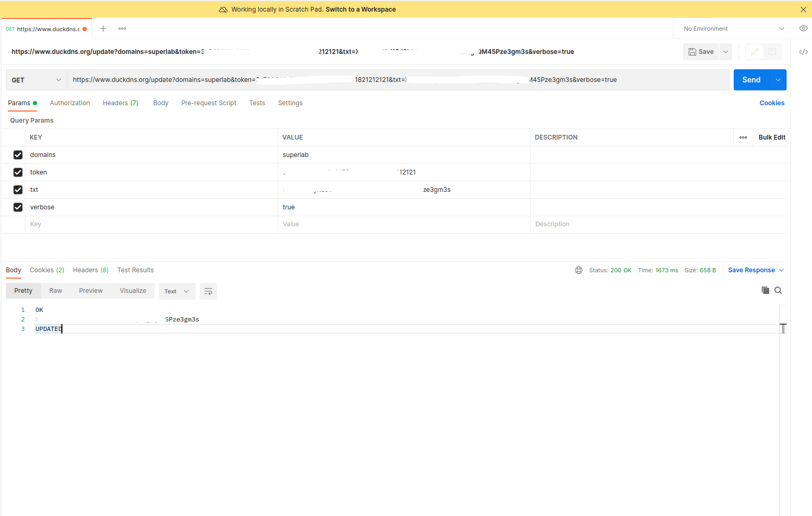Viewport: 812px width, 516px height.
Task: Uncheck the domains parameter checkbox
Action: (18, 155)
